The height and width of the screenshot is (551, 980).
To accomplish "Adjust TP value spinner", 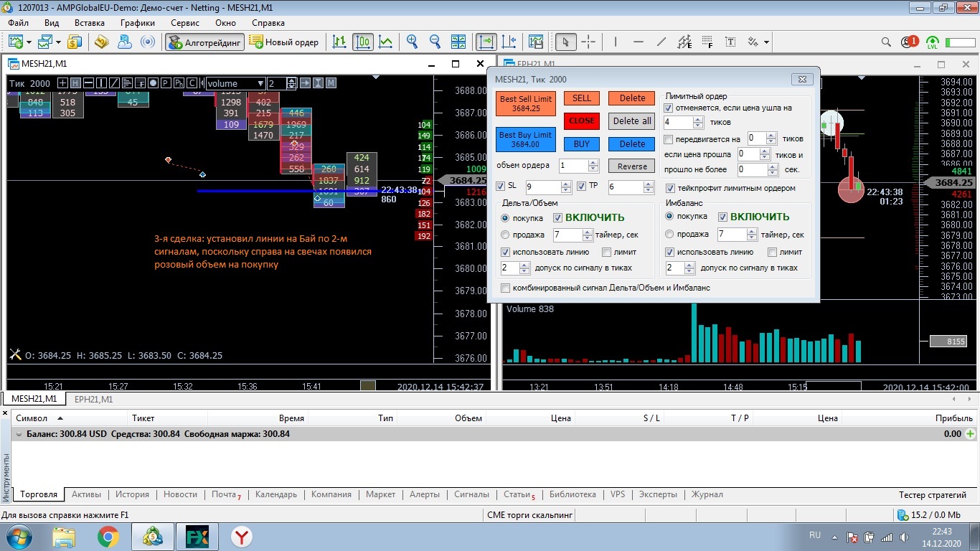I will point(649,187).
